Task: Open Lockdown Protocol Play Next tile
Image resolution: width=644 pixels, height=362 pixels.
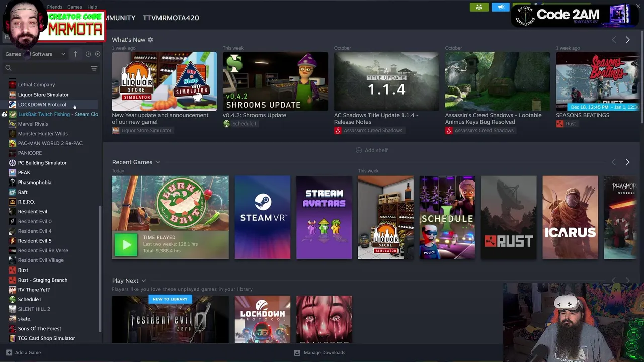Action: [262, 319]
